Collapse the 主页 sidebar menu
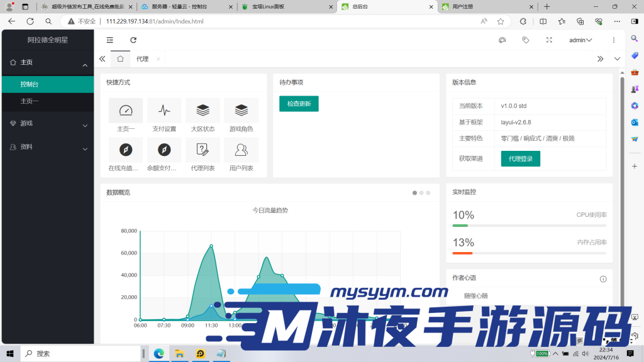This screenshot has height=362, width=644. tap(48, 62)
